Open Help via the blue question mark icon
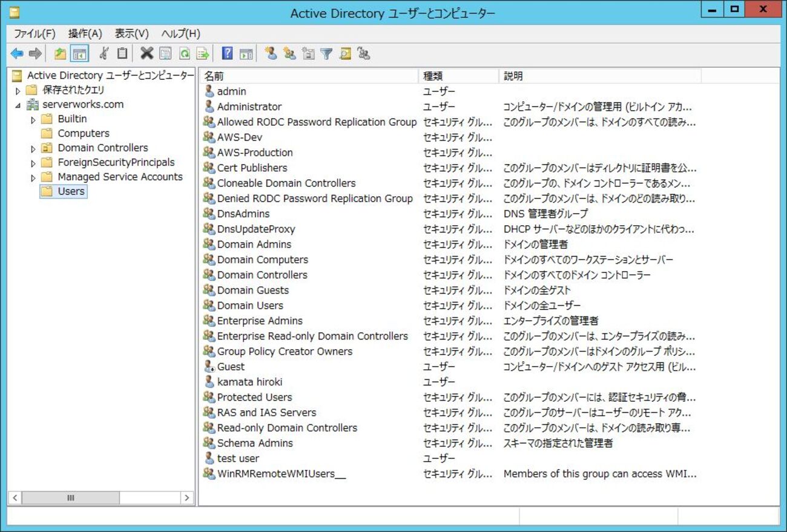Viewport: 787px width, 532px height. (227, 53)
